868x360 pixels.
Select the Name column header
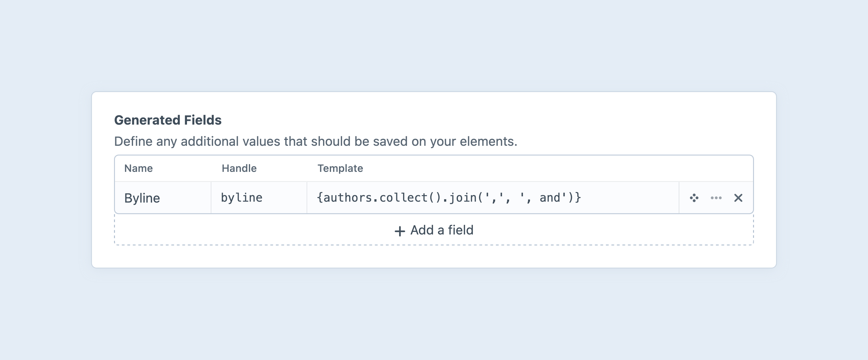pyautogui.click(x=139, y=168)
